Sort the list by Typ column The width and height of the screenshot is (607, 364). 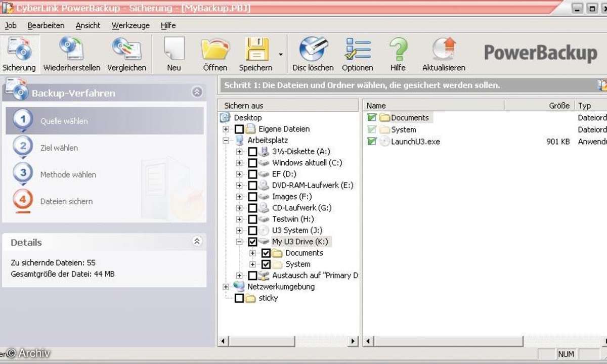(x=591, y=106)
